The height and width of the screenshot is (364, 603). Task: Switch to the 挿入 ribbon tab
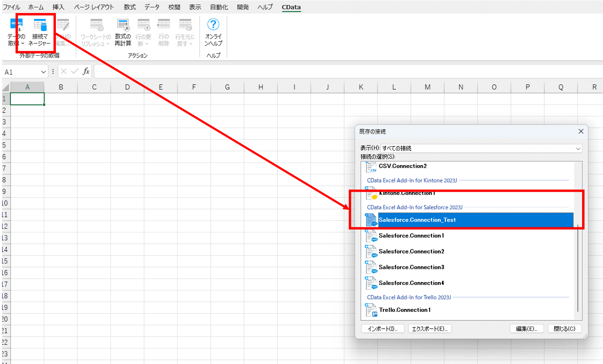58,7
